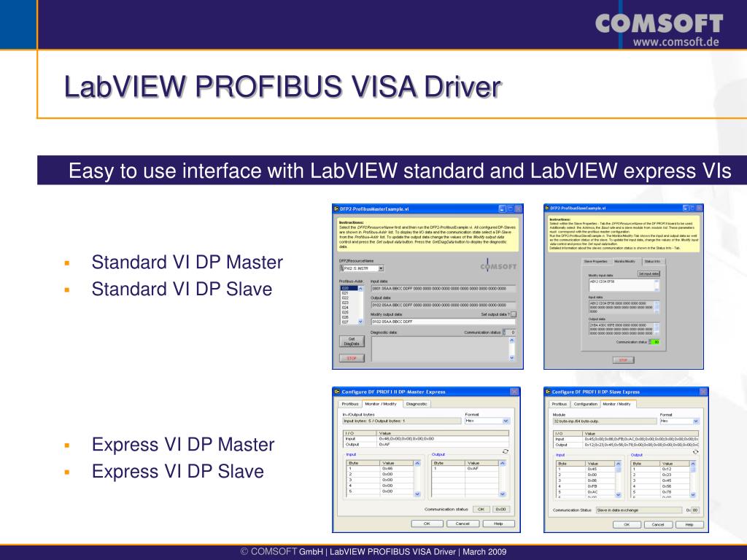Click DP-Slave Express Output table scroll down arrow
The width and height of the screenshot is (747, 560).
click(693, 495)
